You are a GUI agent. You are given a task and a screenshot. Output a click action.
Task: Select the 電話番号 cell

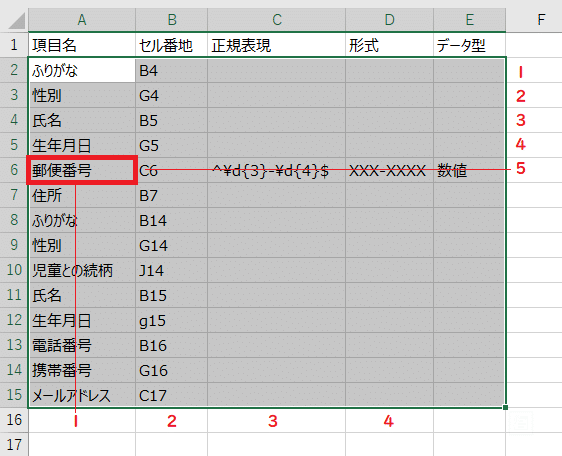point(82,345)
